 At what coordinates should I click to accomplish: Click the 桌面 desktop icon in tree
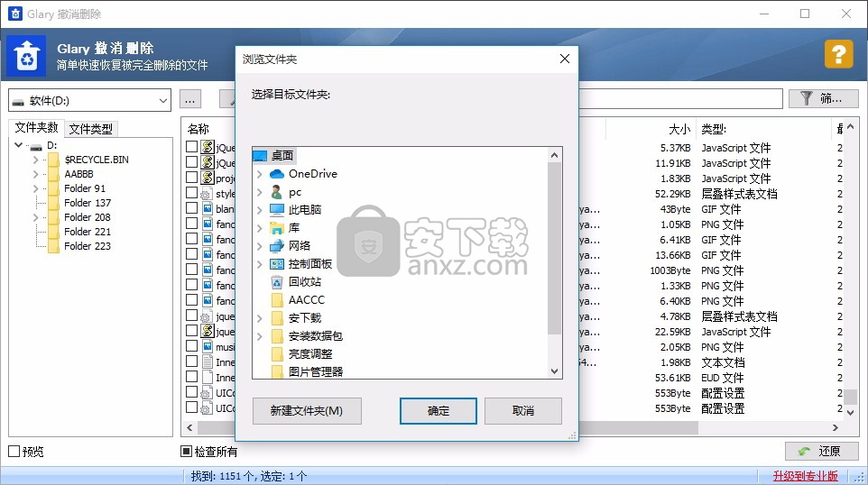(x=260, y=156)
